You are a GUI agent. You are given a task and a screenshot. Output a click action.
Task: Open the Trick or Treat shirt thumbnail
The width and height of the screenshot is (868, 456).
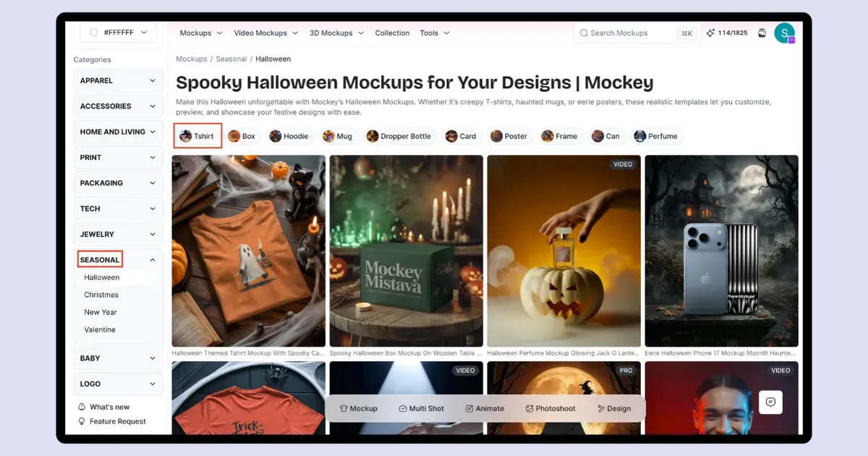pyautogui.click(x=249, y=397)
